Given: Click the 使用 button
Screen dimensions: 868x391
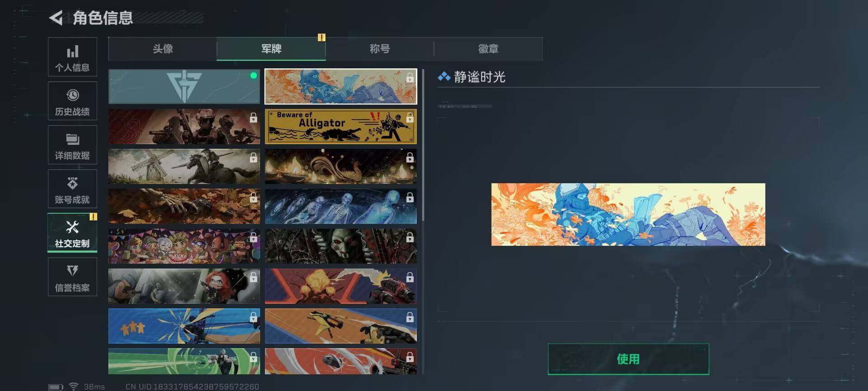Looking at the screenshot, I should [628, 359].
